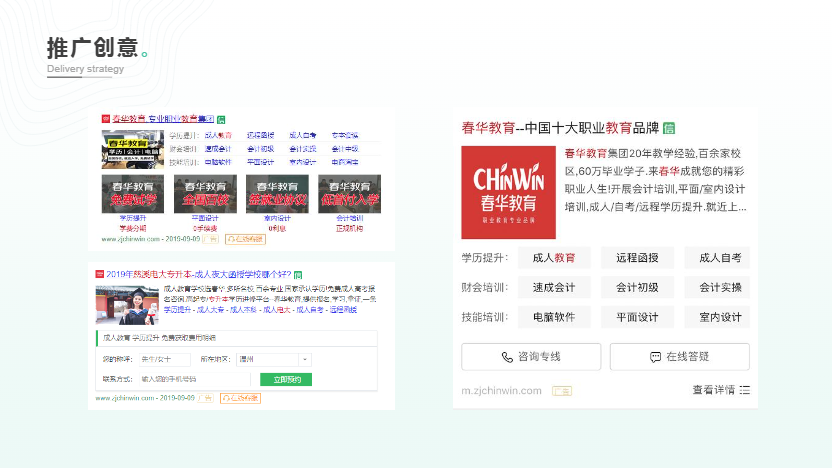Open 春华教育--中国十大职业教育品牌 title in mobile ad
The width and height of the screenshot is (832, 468).
click(x=560, y=128)
